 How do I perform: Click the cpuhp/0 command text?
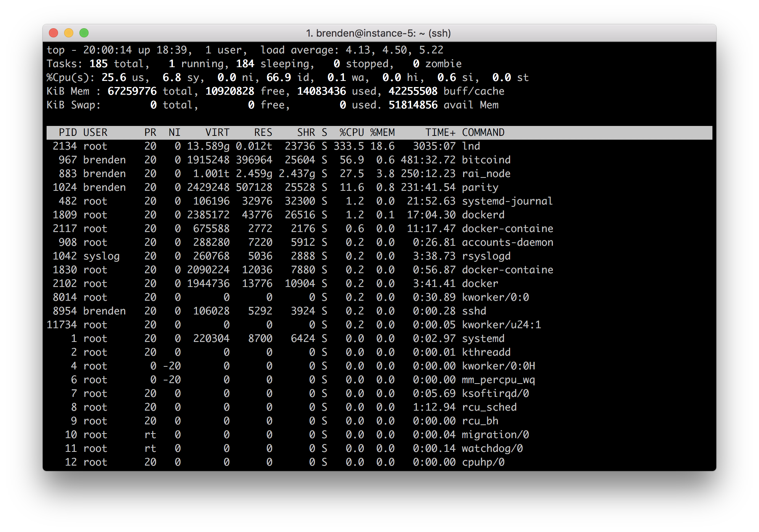483,462
